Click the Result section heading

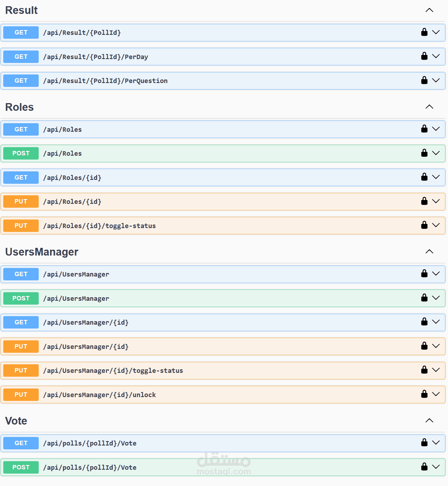(22, 10)
